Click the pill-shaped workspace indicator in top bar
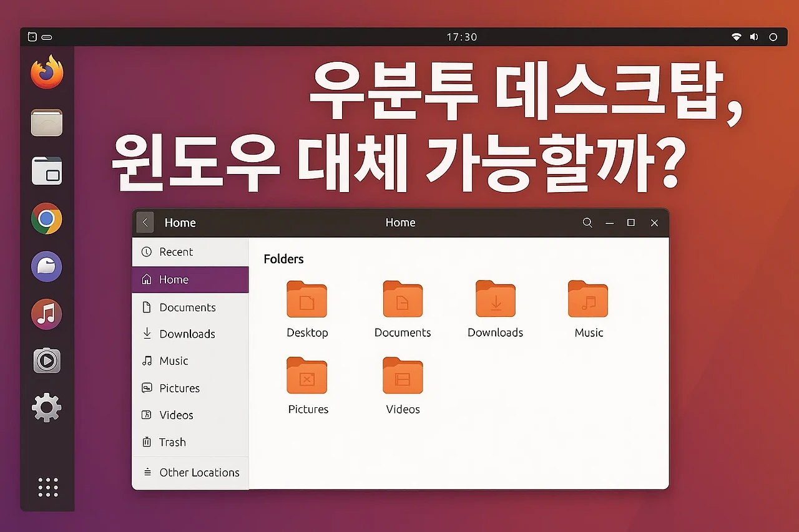799x532 pixels. 47,37
